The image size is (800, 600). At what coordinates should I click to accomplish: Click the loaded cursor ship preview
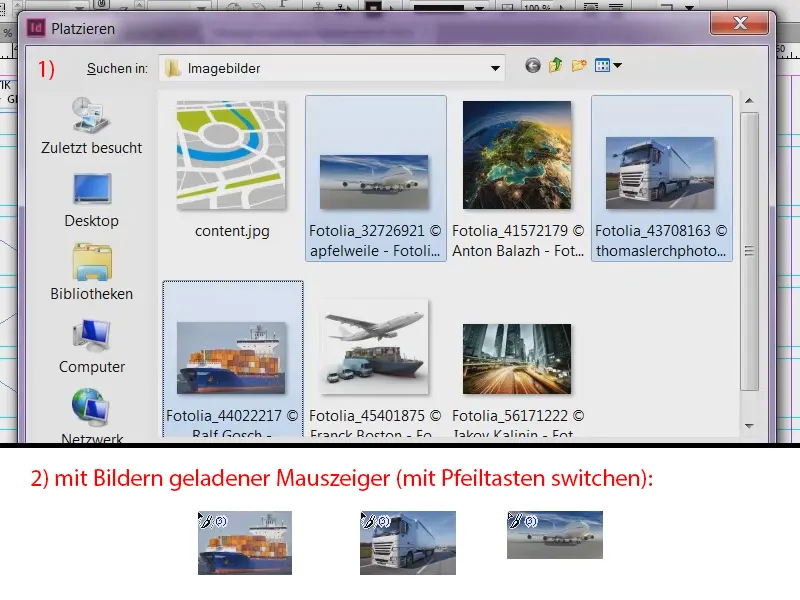(245, 543)
